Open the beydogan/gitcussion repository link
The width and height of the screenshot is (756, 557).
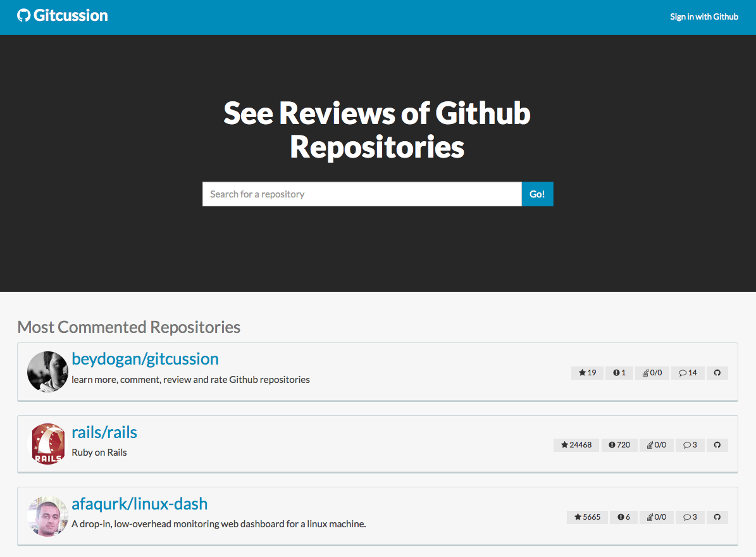click(x=145, y=359)
